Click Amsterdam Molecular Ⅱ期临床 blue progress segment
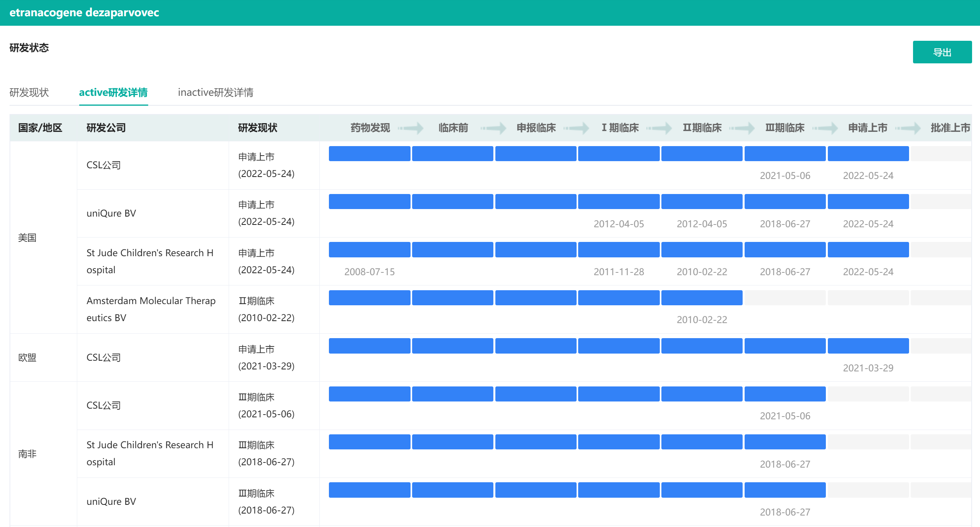Viewport: 980px width, 527px height. [701, 298]
